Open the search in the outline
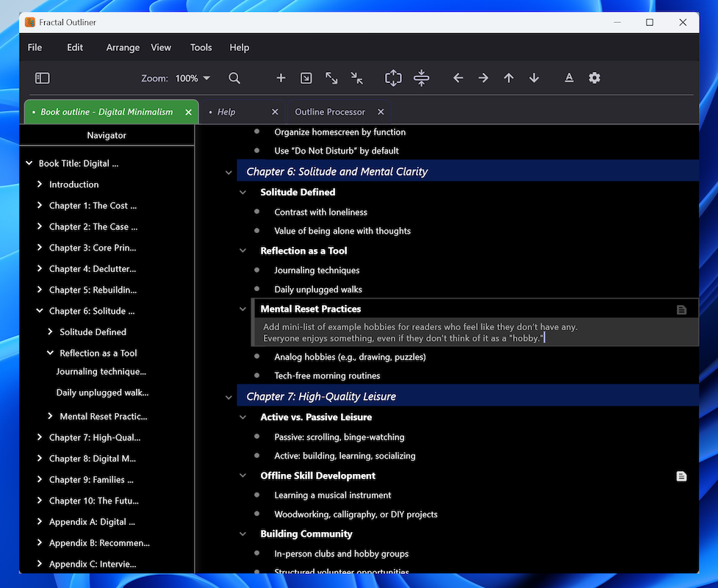Viewport: 718px width, 588px height. click(235, 78)
